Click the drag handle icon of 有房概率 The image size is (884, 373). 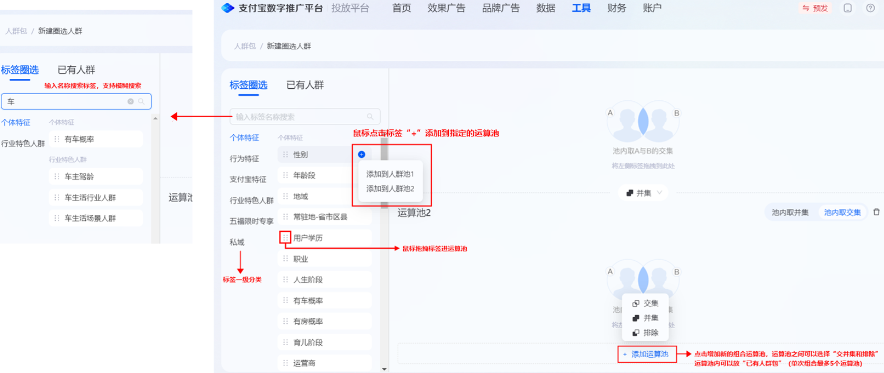click(285, 321)
